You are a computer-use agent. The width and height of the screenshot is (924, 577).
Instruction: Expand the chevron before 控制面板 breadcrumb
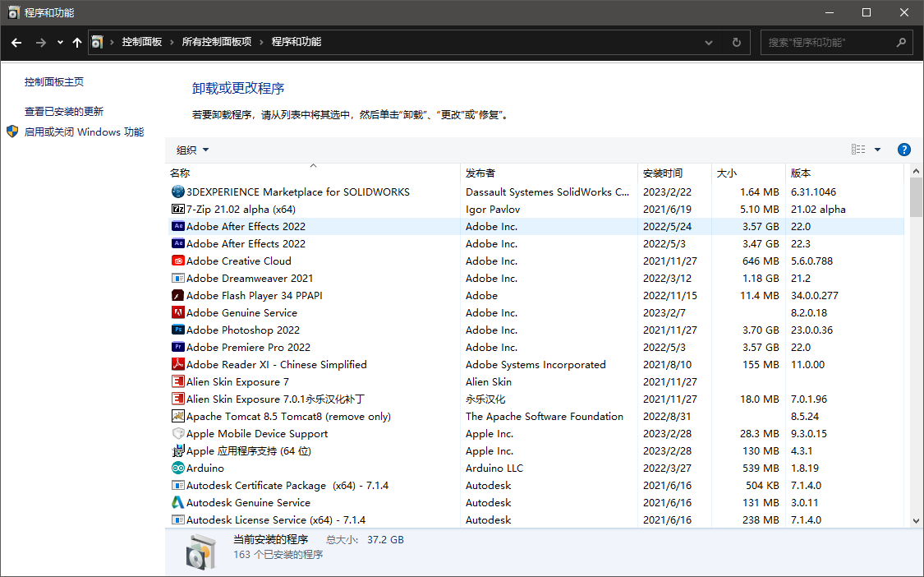(112, 42)
